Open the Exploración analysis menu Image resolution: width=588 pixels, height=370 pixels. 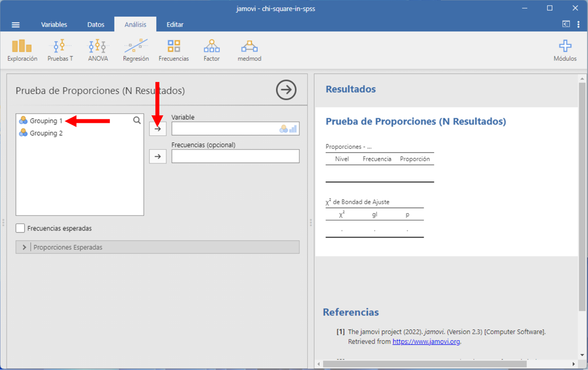(22, 50)
